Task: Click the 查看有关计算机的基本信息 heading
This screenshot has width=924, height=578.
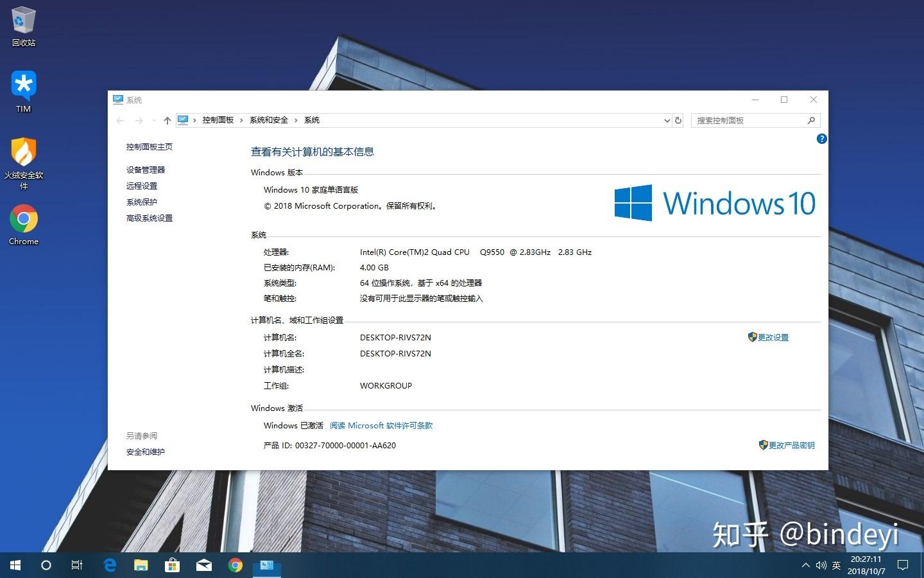Action: [x=312, y=152]
